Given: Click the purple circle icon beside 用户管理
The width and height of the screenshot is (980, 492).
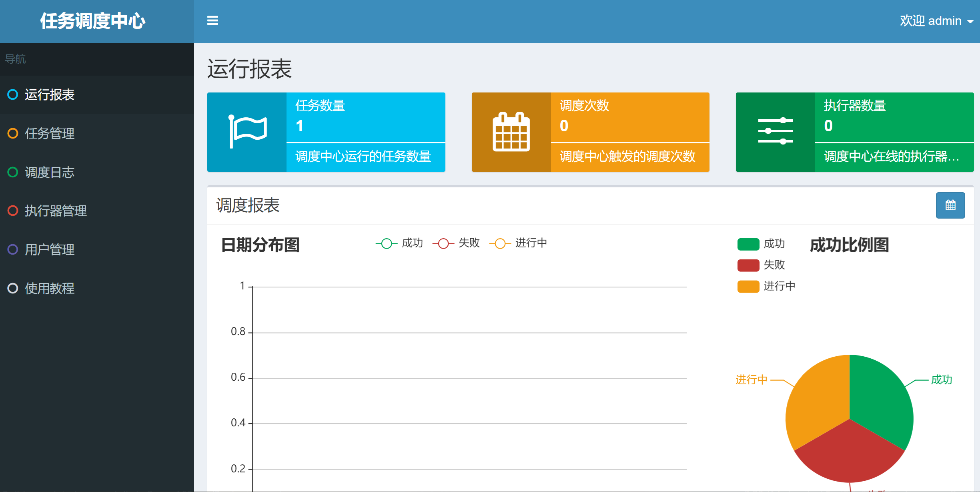Looking at the screenshot, I should point(13,249).
